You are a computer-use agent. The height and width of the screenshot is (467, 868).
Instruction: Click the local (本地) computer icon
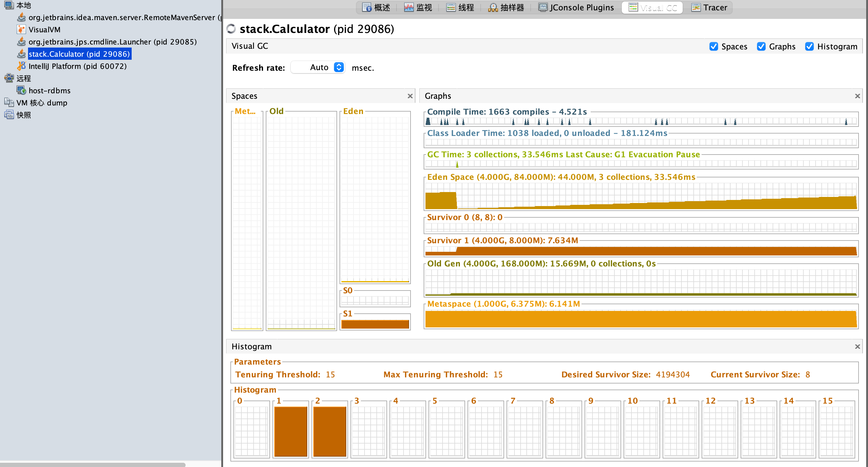click(9, 5)
